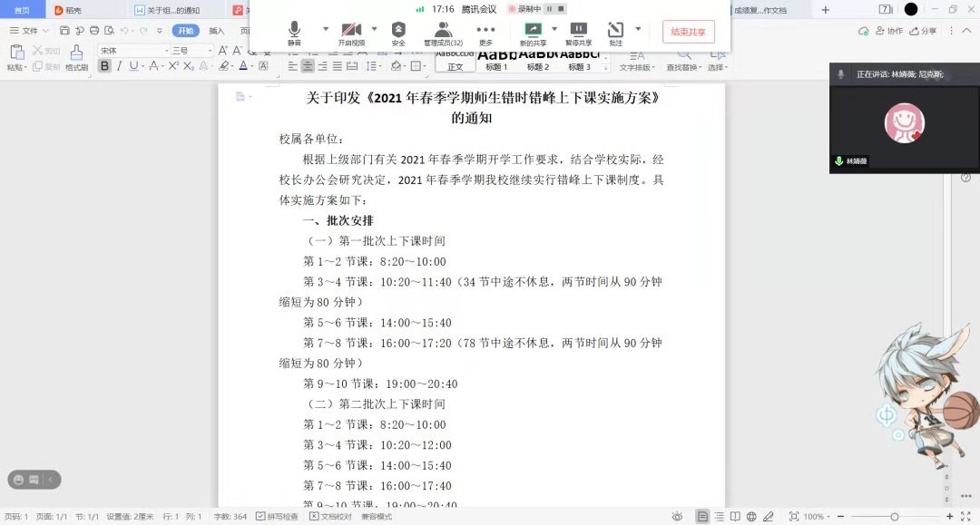Toggle italic formatting
The width and height of the screenshot is (980, 525).
click(x=119, y=66)
